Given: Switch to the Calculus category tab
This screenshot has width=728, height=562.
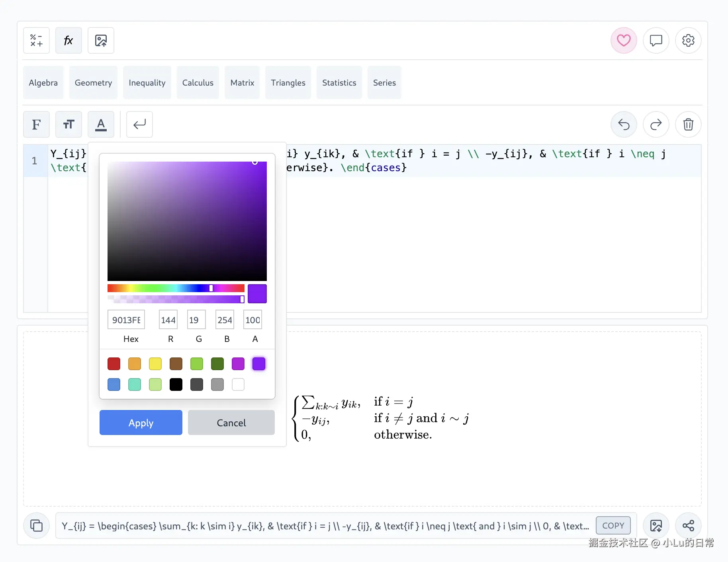Looking at the screenshot, I should [x=198, y=83].
